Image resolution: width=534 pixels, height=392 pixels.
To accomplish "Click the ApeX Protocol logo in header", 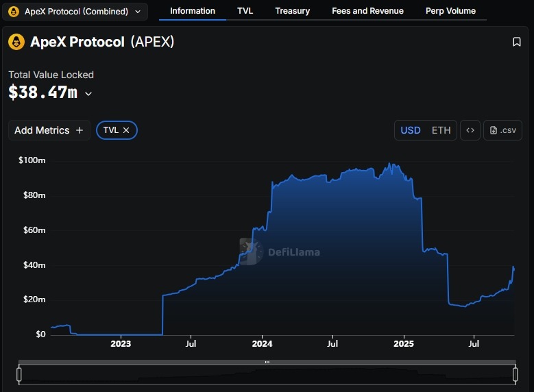I will point(16,42).
